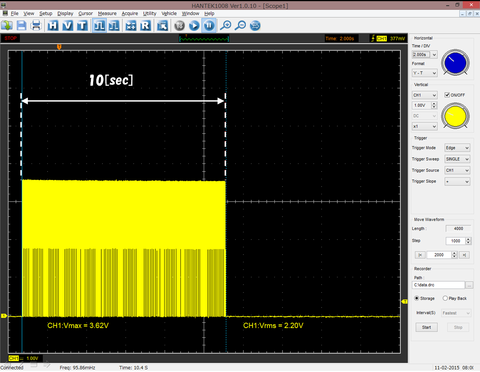The width and height of the screenshot is (480, 372).
Task: Click the Recorder Start button
Action: (426, 327)
